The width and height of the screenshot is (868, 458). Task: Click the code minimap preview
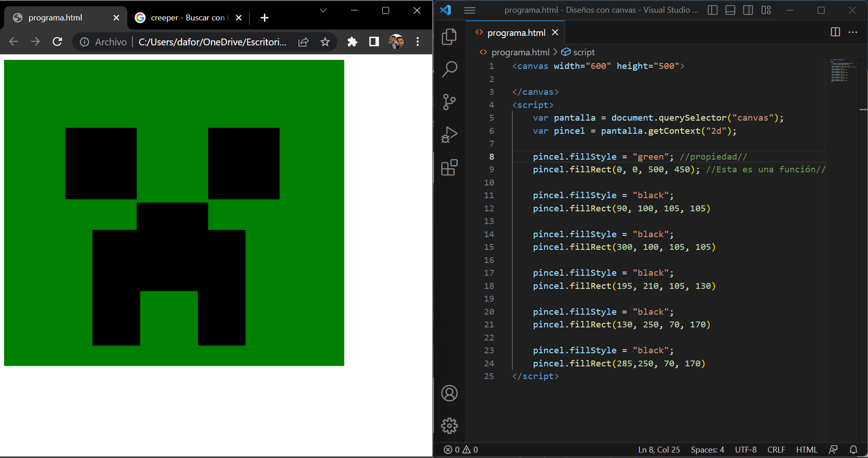843,70
